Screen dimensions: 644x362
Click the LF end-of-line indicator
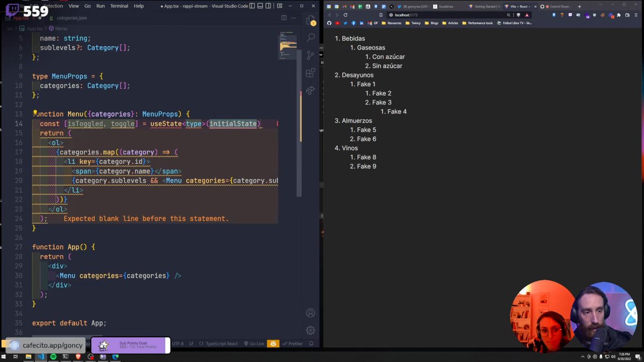[192, 344]
